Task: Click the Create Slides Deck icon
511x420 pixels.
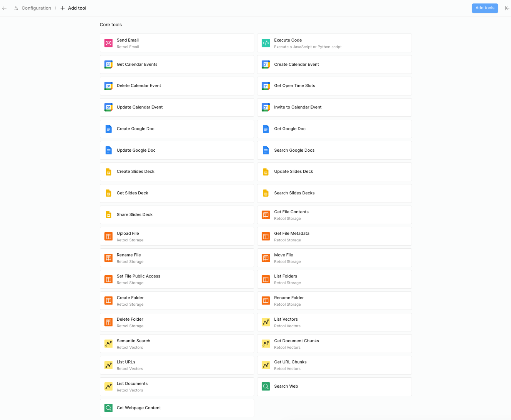Action: click(109, 172)
